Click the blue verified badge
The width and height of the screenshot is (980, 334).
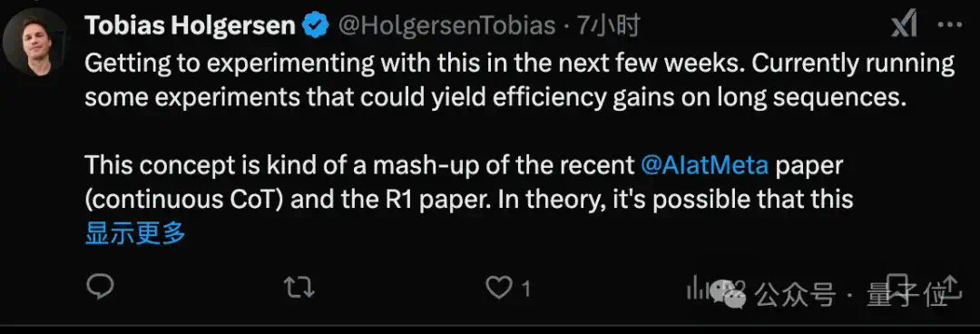click(x=316, y=26)
